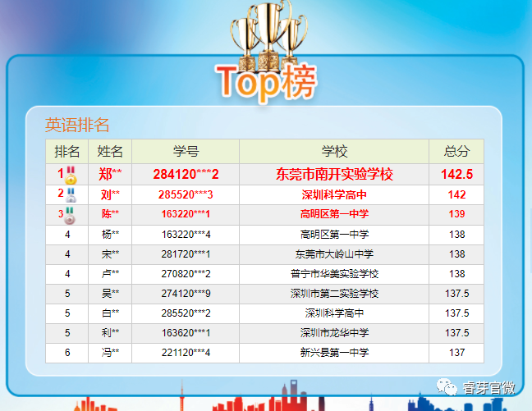Click student ID 284120***2

pos(186,174)
